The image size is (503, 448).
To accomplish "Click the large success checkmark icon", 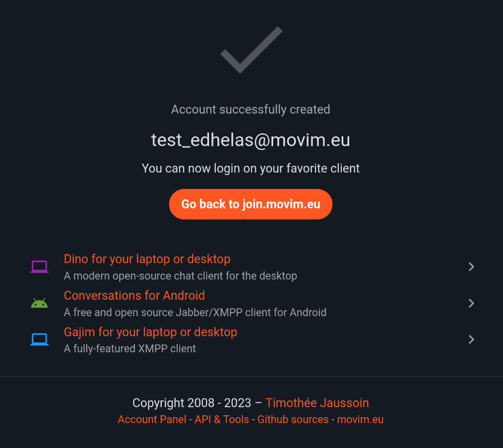I will [x=252, y=50].
